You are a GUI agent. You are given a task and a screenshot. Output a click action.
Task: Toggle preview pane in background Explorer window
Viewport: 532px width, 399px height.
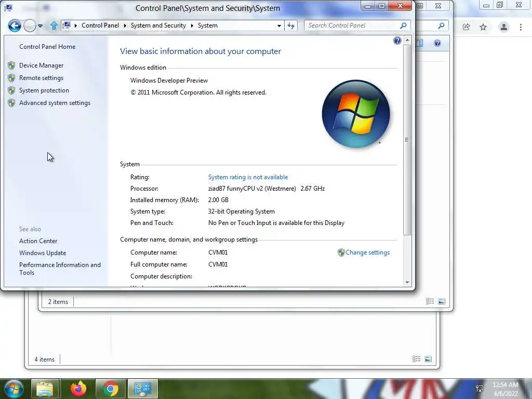point(420,43)
